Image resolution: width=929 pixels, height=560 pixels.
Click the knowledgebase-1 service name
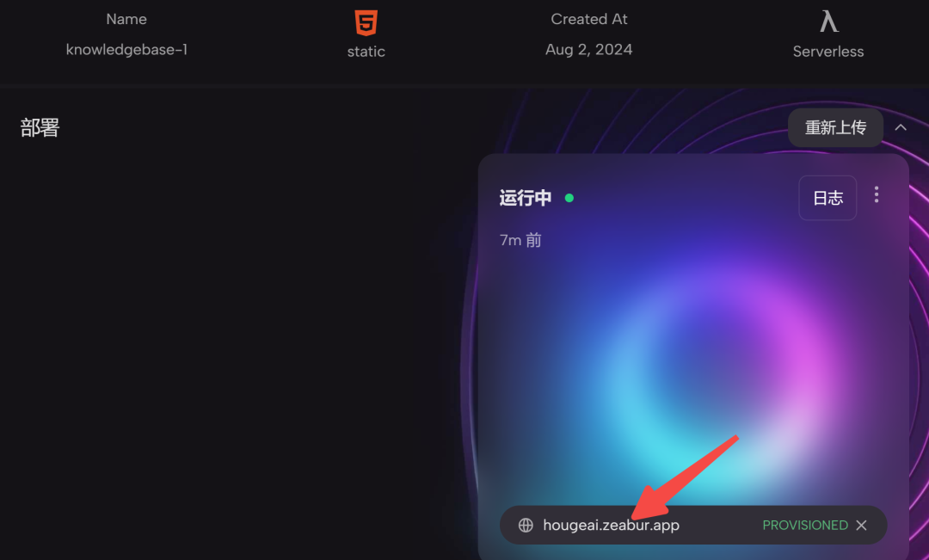click(x=126, y=49)
